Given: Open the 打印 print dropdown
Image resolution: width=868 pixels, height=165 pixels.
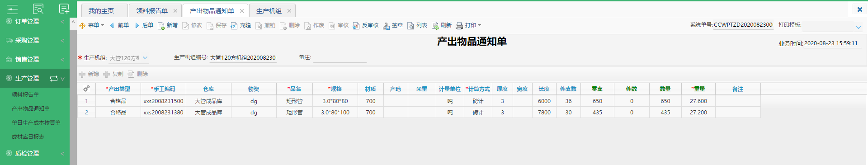Looking at the screenshot, I should (468, 25).
